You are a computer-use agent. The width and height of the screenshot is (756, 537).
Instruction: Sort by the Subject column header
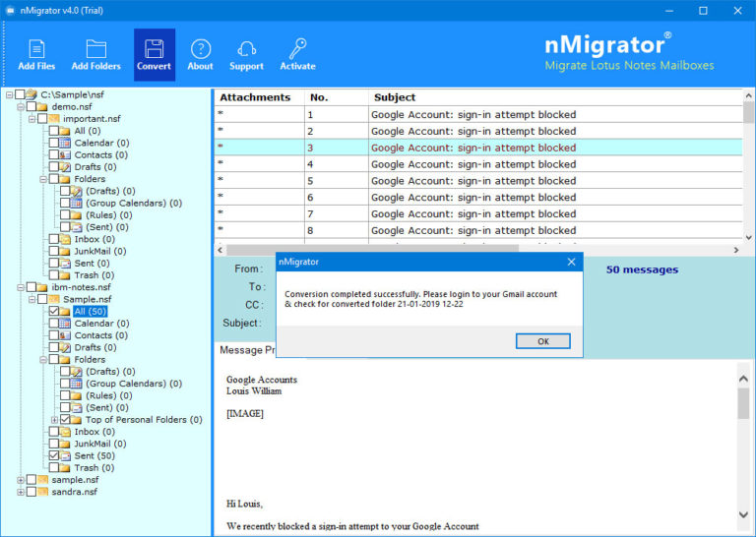pos(555,97)
